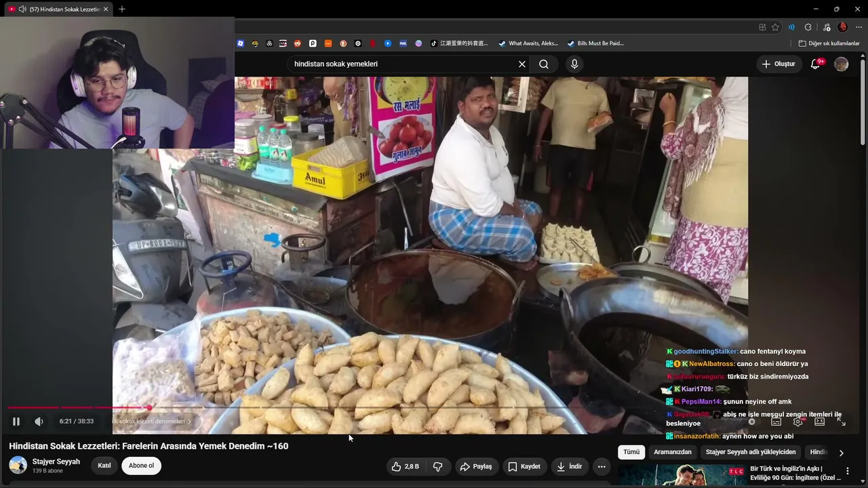Screen dimensions: 868x488
Task: Subscribe using Abone ol button
Action: pos(141,466)
